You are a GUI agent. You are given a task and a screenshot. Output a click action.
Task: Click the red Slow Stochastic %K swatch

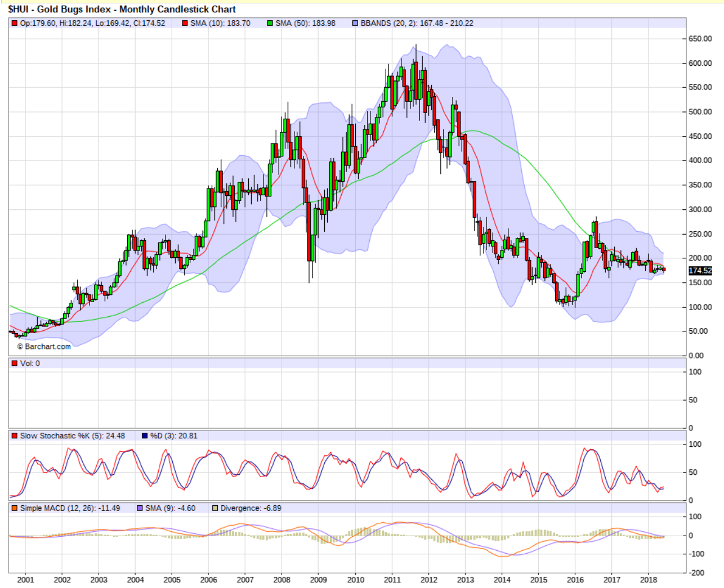15,436
